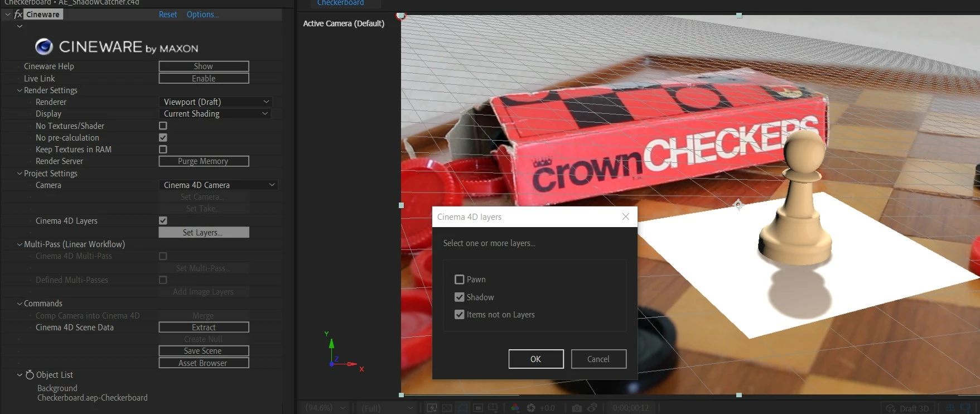This screenshot has width=980, height=414.
Task: Click the Object List stopwatch icon
Action: [30, 375]
